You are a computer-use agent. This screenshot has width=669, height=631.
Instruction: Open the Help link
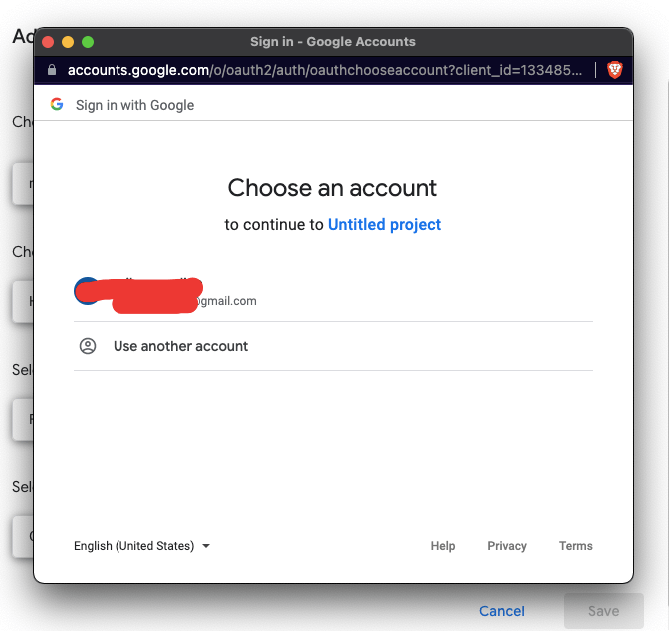coord(442,546)
